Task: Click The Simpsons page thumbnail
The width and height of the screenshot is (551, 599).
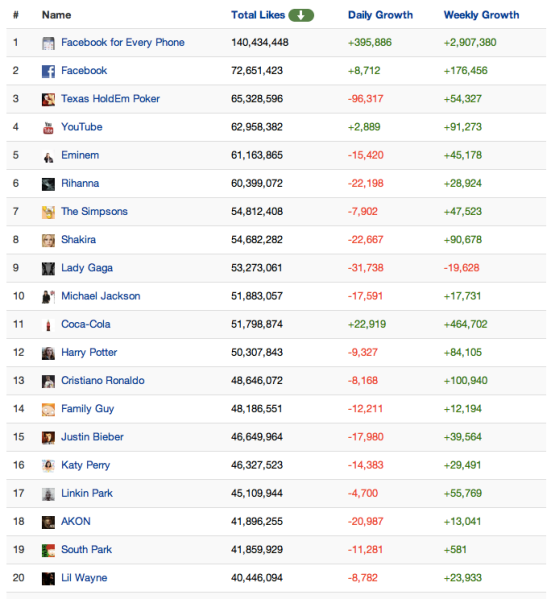Action: [48, 212]
